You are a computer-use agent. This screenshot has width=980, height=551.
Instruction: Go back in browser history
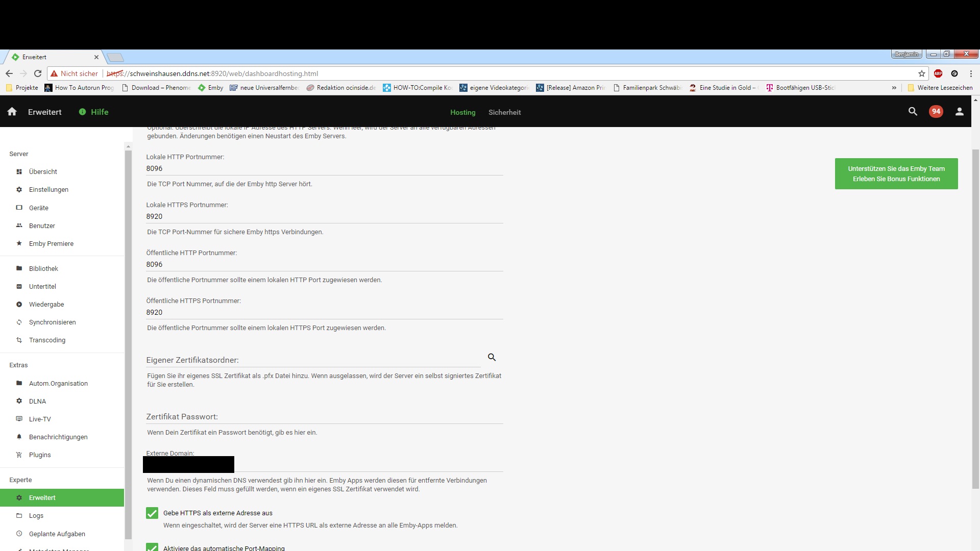tap(9, 73)
